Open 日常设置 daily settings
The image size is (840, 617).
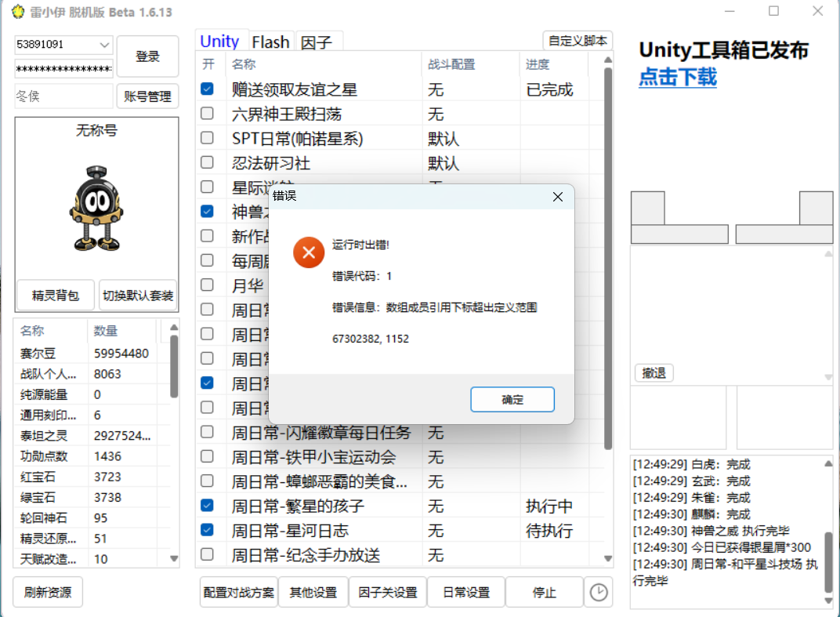pyautogui.click(x=465, y=592)
